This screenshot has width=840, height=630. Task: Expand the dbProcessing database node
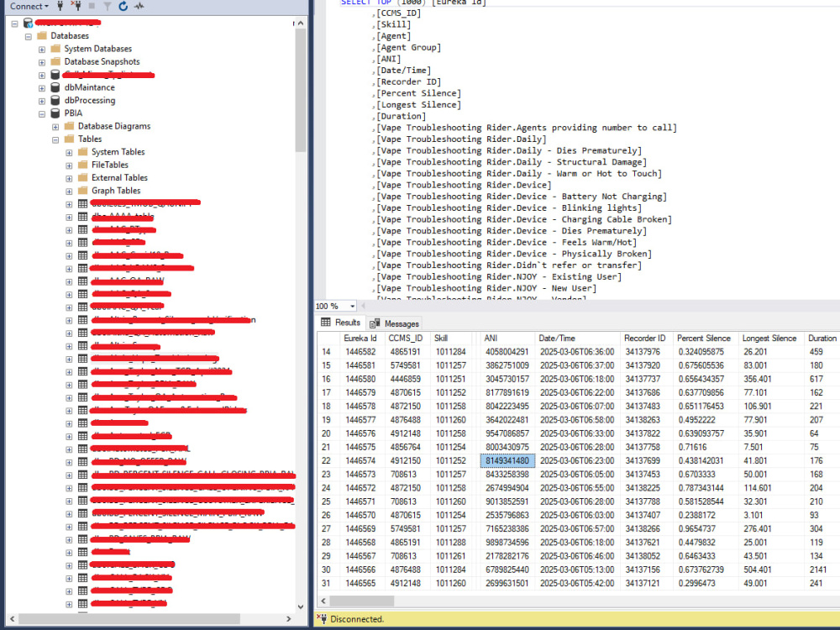tap(42, 101)
